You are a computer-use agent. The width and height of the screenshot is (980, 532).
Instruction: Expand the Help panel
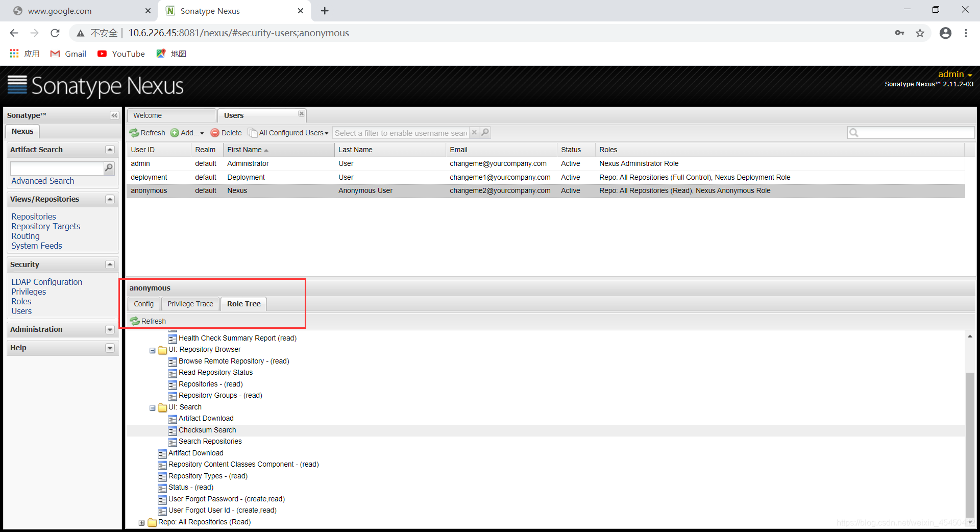110,348
